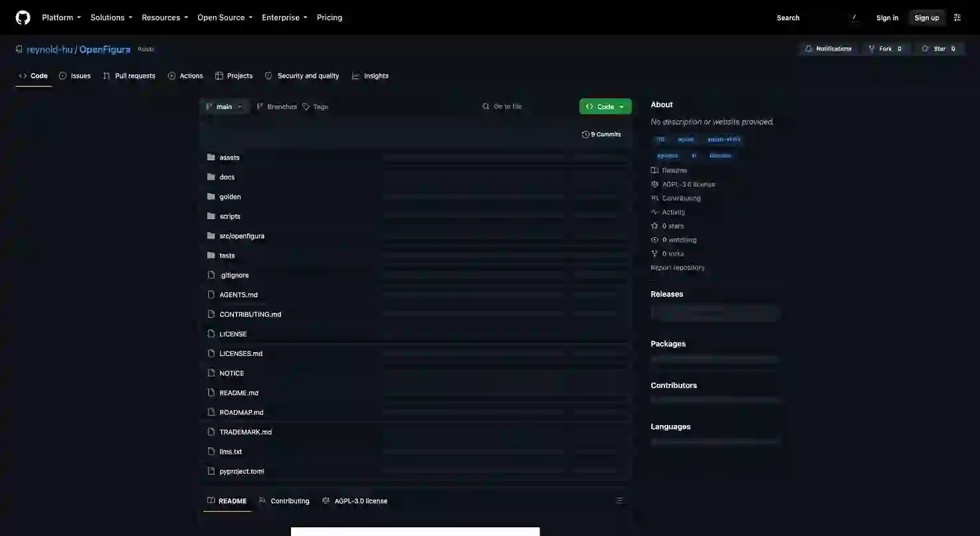980x536 pixels.
Task: Click the commit history clock icon
Action: tap(585, 134)
